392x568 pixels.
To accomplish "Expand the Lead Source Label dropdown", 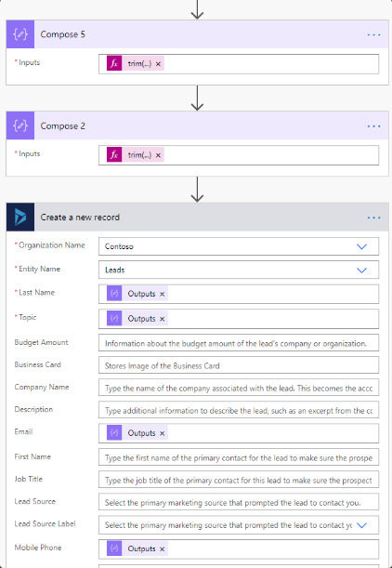I will pos(361,525).
